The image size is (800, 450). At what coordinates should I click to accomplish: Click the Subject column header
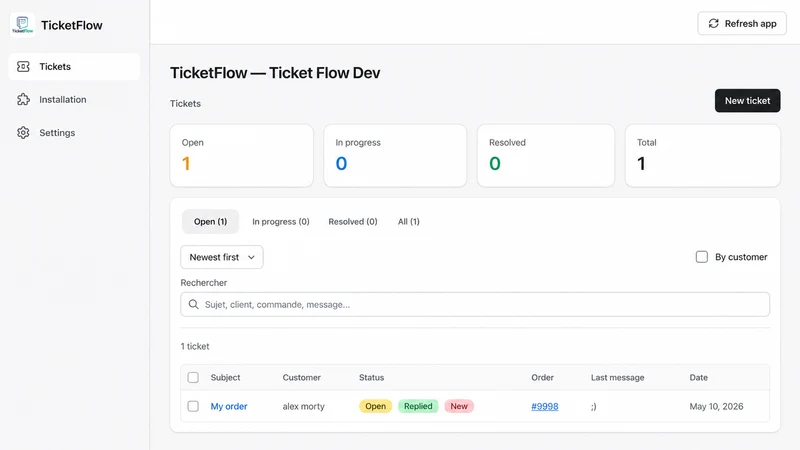tap(225, 378)
